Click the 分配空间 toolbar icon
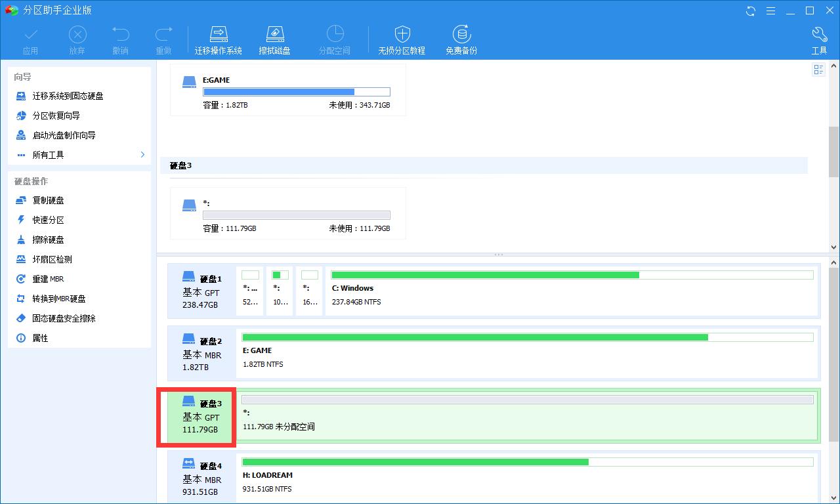The image size is (840, 504). (335, 41)
